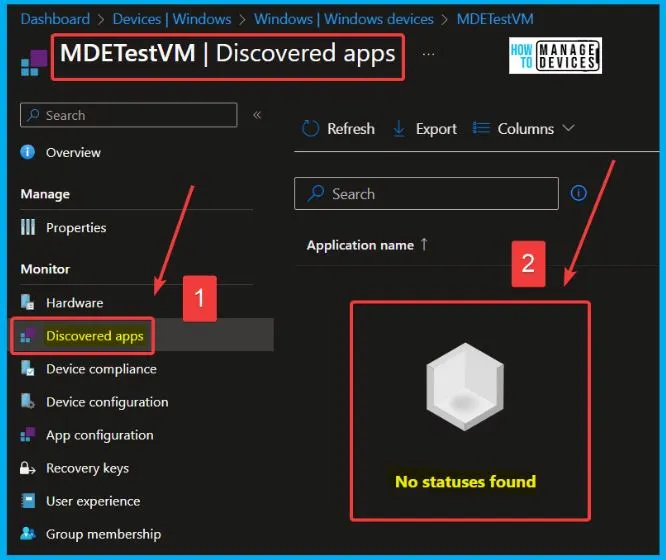The image size is (666, 560).
Task: Click the MDETestVM breadcrumb link
Action: coord(495,19)
